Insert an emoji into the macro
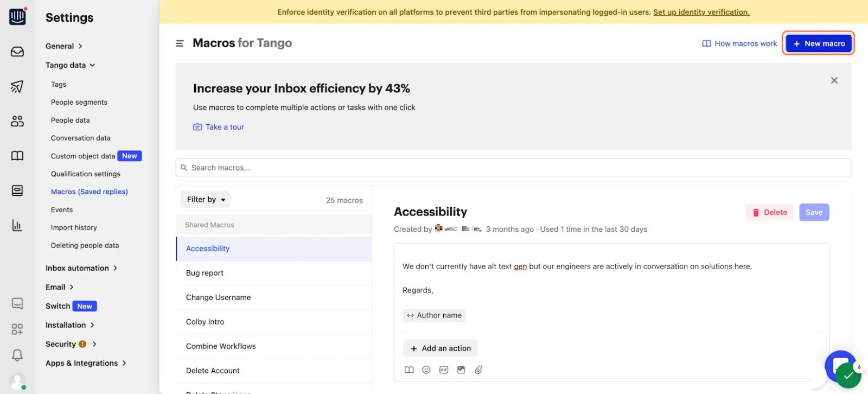 [426, 370]
